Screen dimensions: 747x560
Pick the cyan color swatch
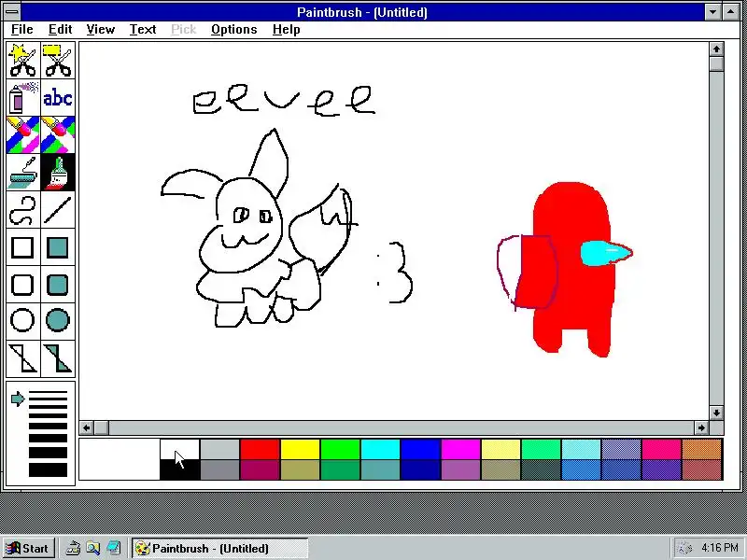pos(380,450)
